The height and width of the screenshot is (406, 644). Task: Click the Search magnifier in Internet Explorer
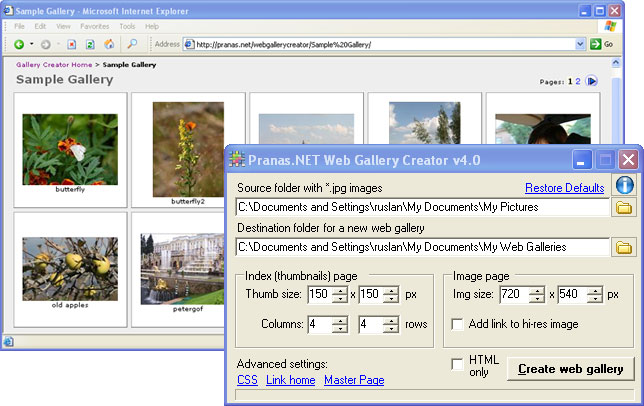point(132,44)
